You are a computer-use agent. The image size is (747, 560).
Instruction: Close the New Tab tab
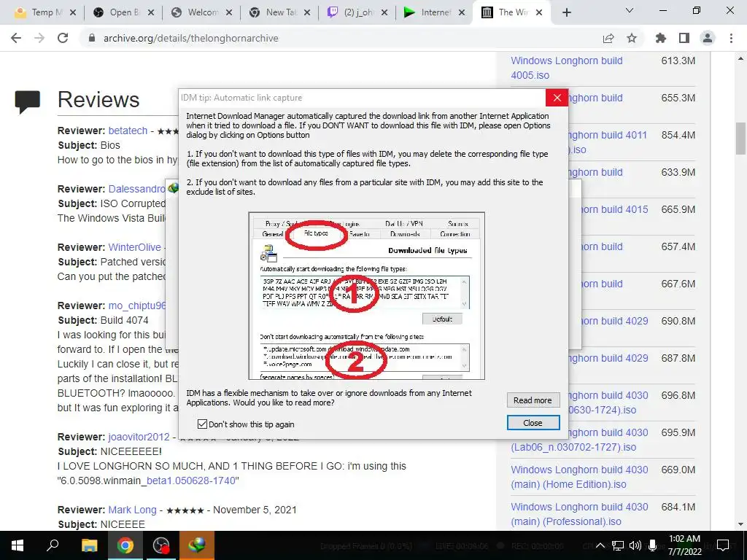pos(307,13)
